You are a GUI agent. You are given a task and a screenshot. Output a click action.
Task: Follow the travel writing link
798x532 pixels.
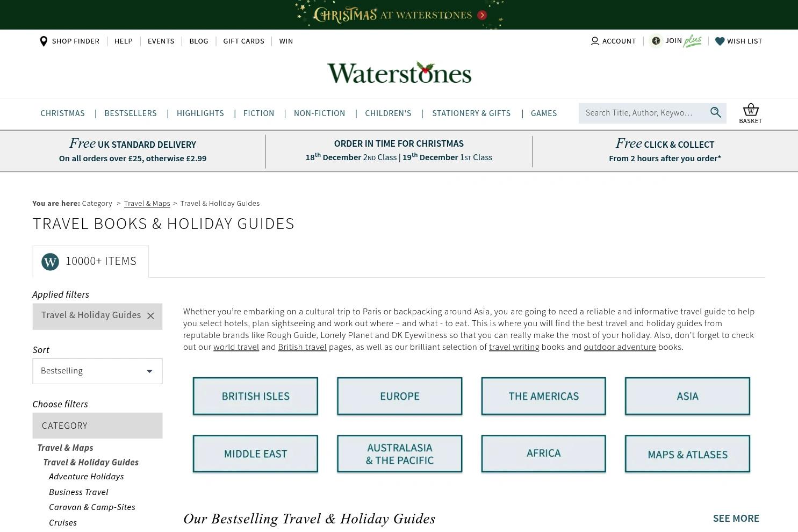coord(514,347)
